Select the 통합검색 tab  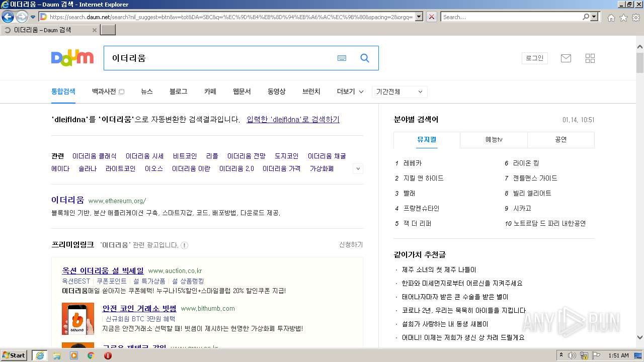[x=63, y=92]
